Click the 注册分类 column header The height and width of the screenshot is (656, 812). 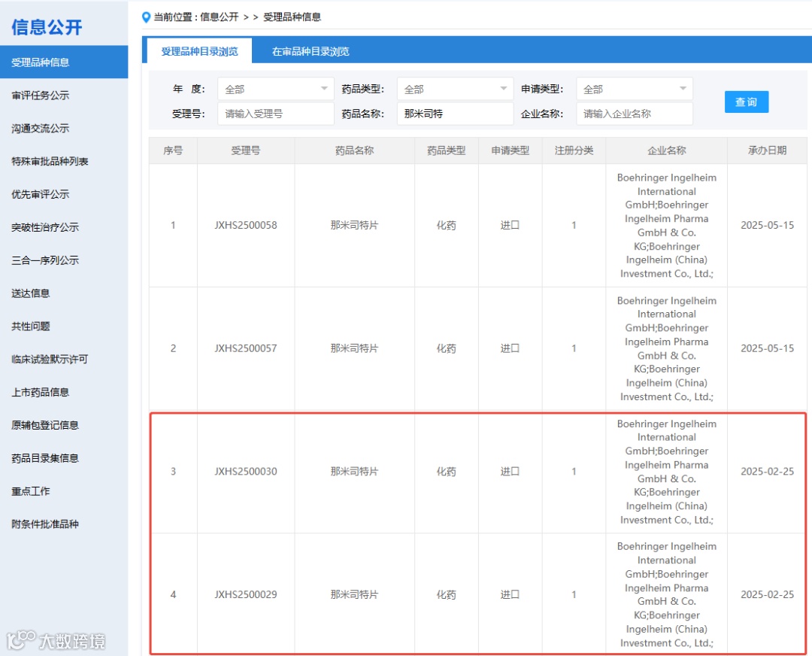pos(574,150)
